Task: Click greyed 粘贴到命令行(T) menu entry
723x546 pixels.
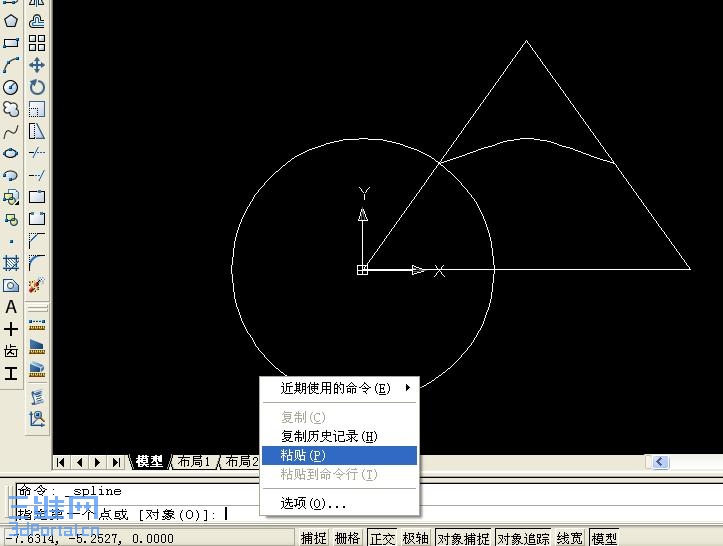Action: [340, 475]
